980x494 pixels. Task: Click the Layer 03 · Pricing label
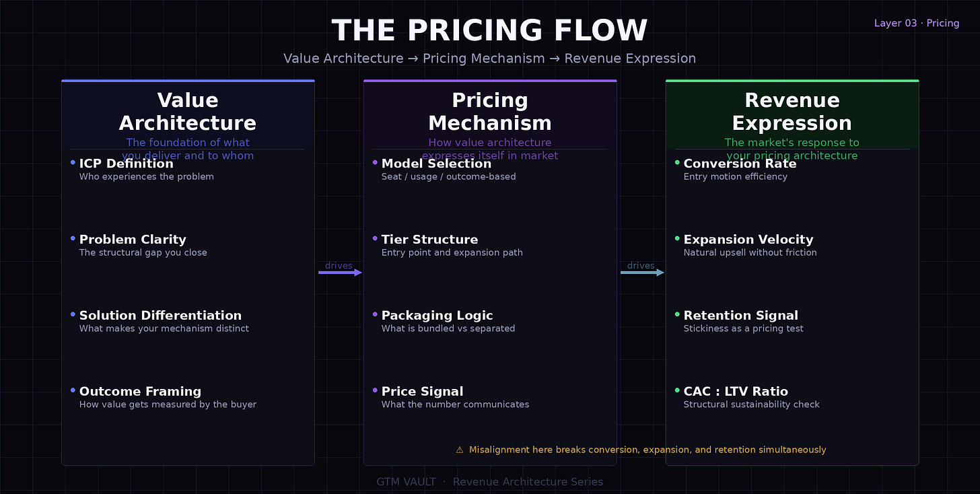[917, 24]
